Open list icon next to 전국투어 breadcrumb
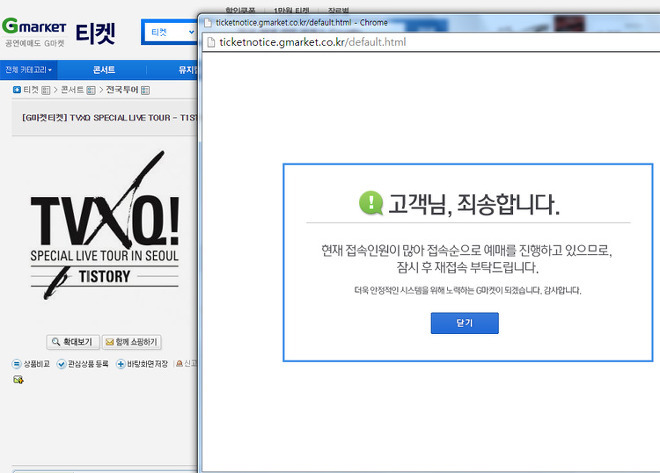Image resolution: width=660 pixels, height=473 pixels. pyautogui.click(x=145, y=90)
